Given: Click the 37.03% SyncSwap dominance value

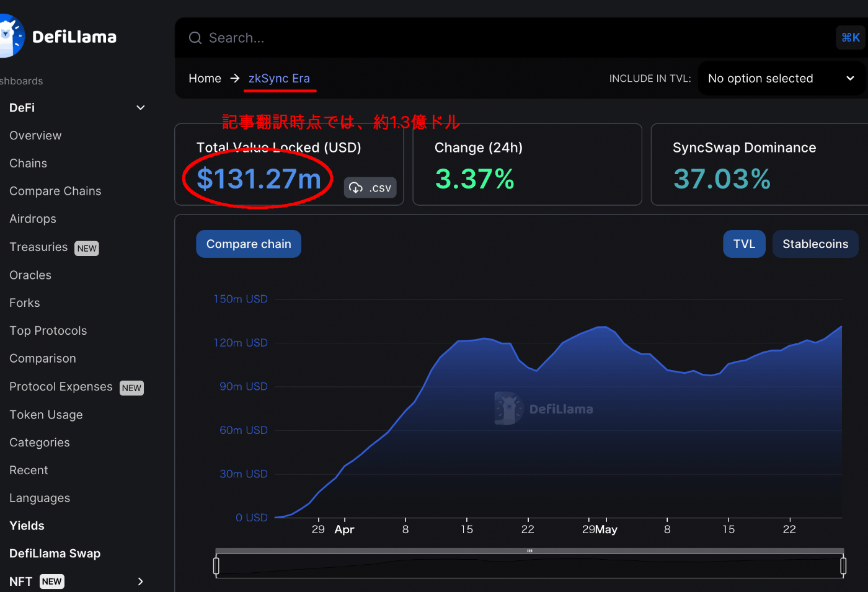Looking at the screenshot, I should pos(722,179).
